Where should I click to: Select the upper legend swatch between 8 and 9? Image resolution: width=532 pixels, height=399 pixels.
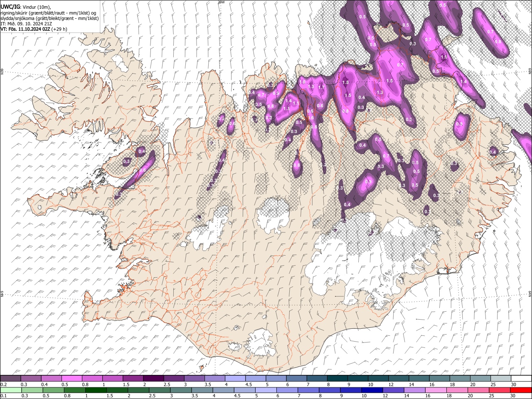(337, 379)
